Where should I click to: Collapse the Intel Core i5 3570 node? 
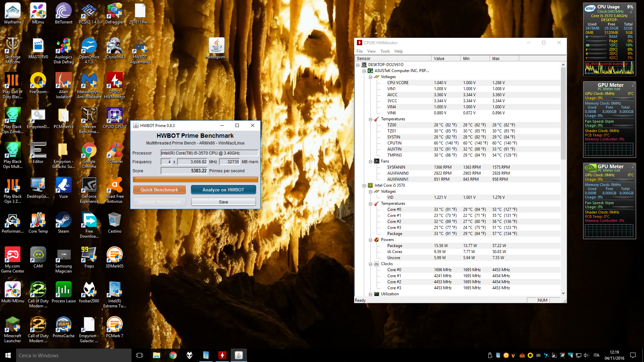coord(364,185)
